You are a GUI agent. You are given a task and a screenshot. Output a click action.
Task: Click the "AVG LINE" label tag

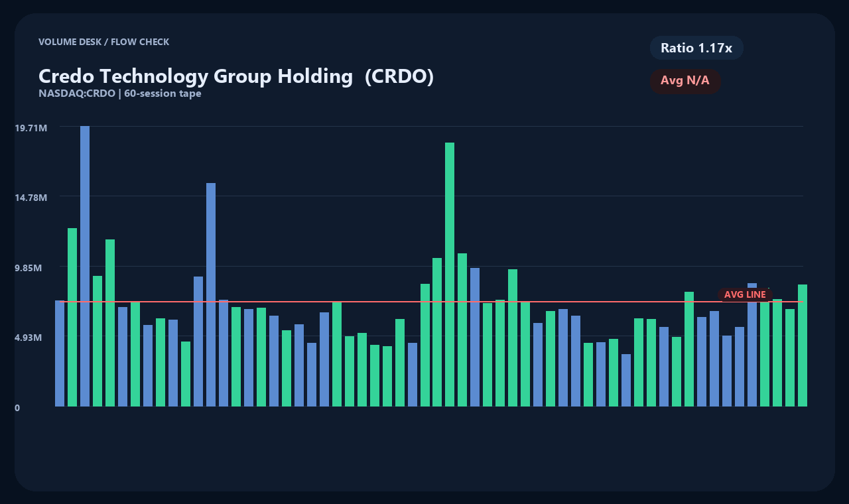pyautogui.click(x=745, y=294)
